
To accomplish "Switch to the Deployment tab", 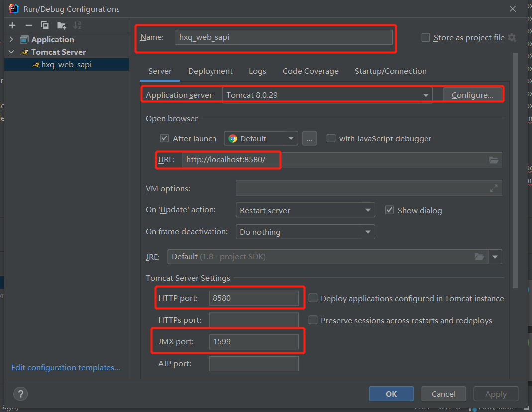I will 211,71.
